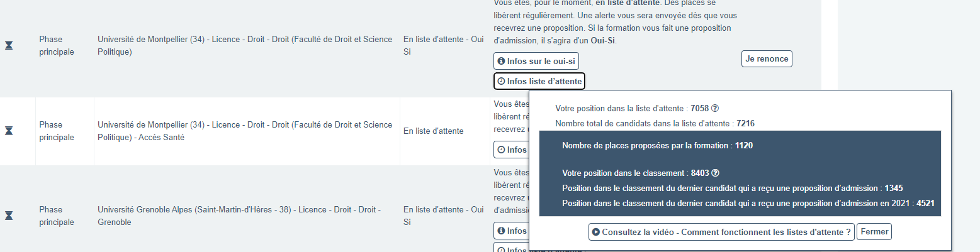Toggle the 'Infos liste d'attente' panel
This screenshot has width=980, height=252.
point(539,81)
